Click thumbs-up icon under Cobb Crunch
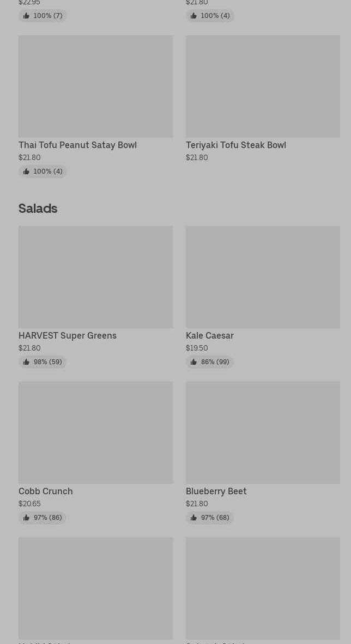The width and height of the screenshot is (351, 644). (x=26, y=518)
